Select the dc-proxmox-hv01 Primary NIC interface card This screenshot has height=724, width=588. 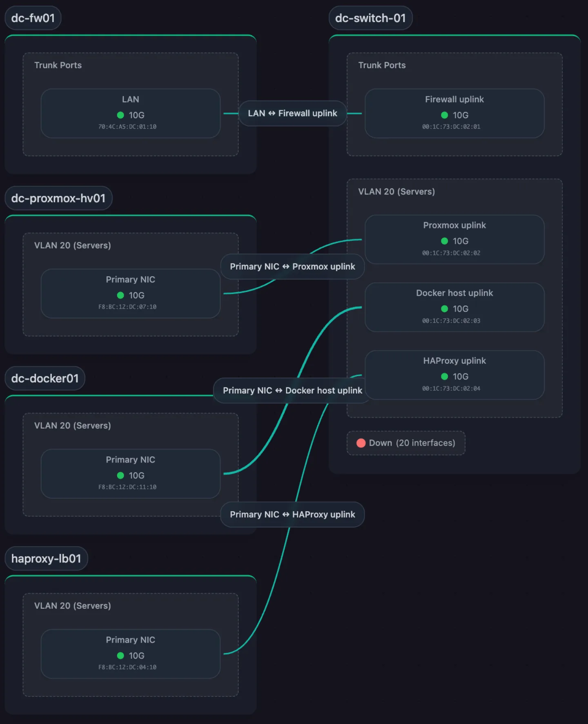pos(131,293)
